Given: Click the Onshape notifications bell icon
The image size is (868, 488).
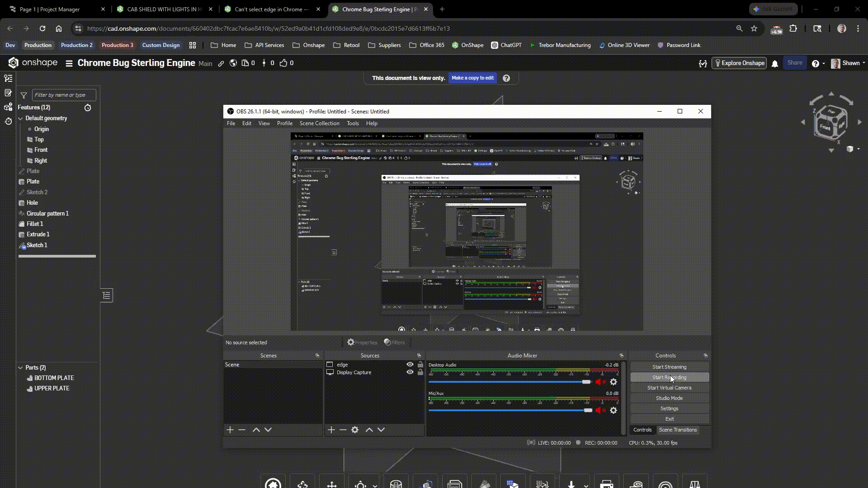Looking at the screenshot, I should [x=775, y=64].
